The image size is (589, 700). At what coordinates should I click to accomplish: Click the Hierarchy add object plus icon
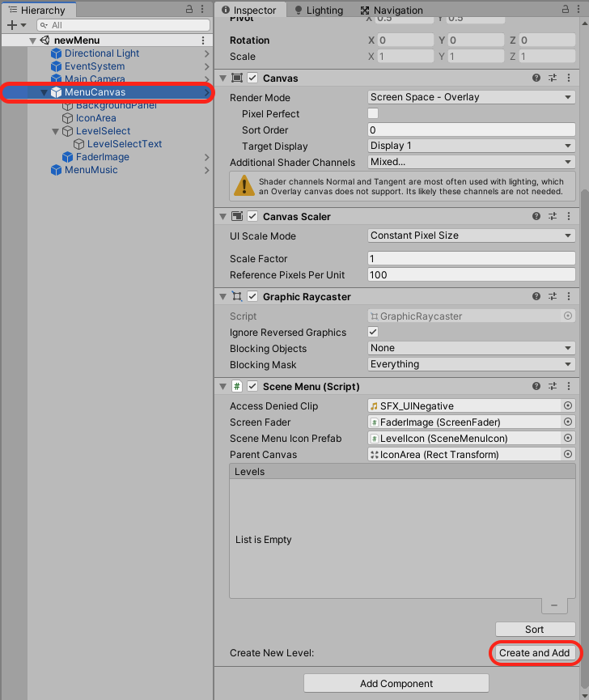point(12,26)
